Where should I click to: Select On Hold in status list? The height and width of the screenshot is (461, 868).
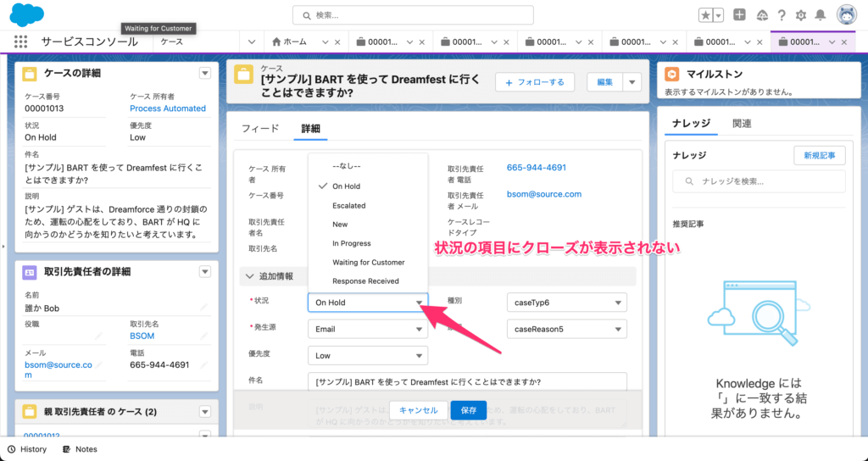pos(368,186)
